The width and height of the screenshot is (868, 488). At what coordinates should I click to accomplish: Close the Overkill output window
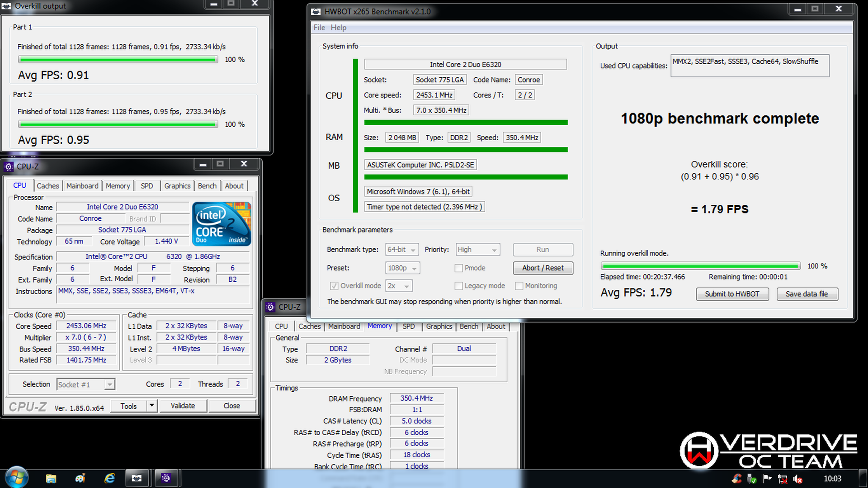[255, 4]
